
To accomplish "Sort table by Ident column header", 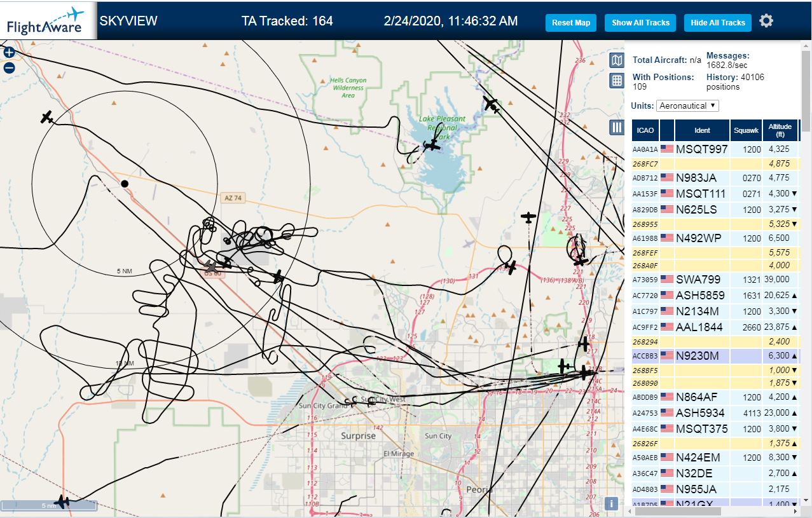I will (x=702, y=130).
